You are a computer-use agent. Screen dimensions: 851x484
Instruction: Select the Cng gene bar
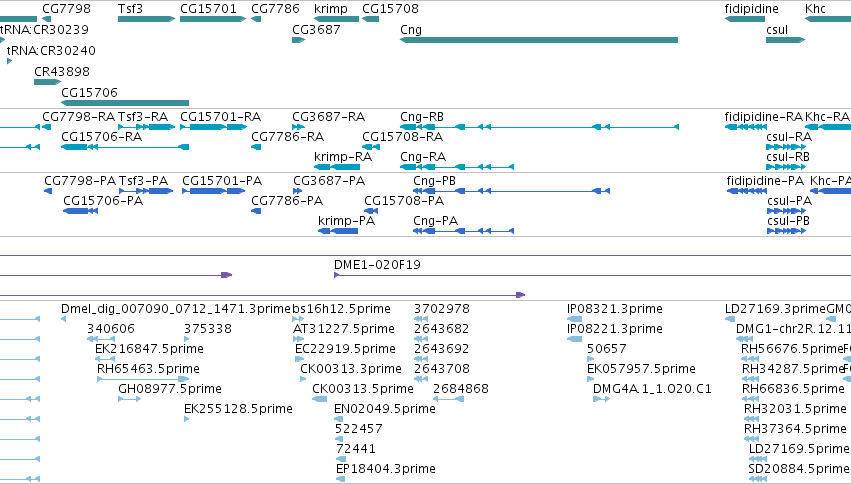click(539, 40)
